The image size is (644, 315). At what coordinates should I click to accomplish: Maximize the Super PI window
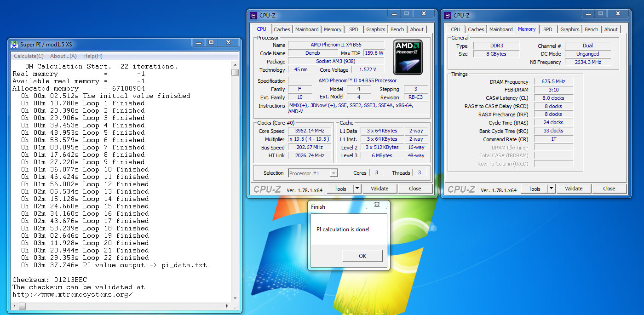tap(211, 42)
